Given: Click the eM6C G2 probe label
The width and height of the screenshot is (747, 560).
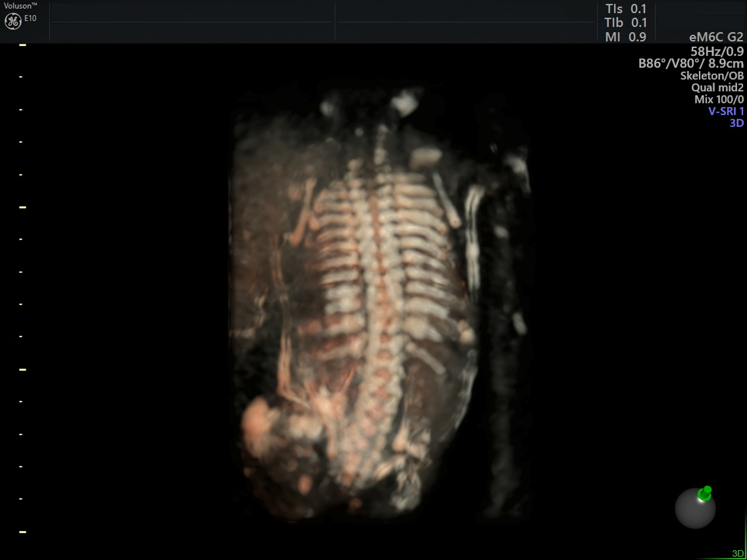Looking at the screenshot, I should point(716,37).
